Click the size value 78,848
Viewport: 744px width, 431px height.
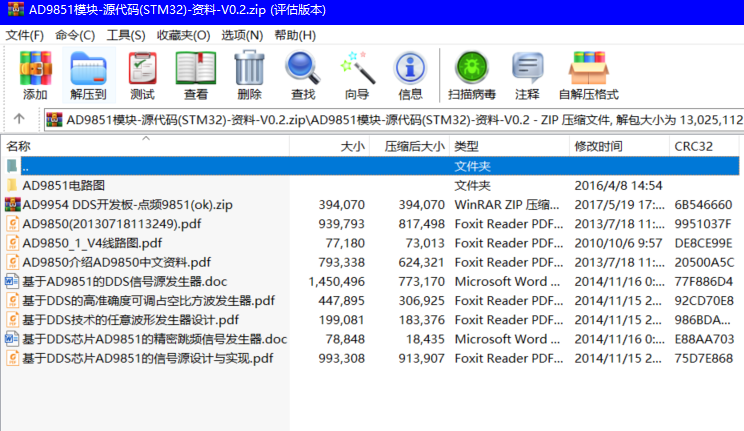(345, 339)
